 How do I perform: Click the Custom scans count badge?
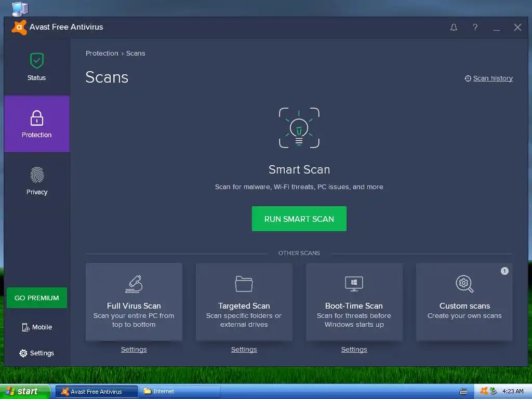pos(504,271)
